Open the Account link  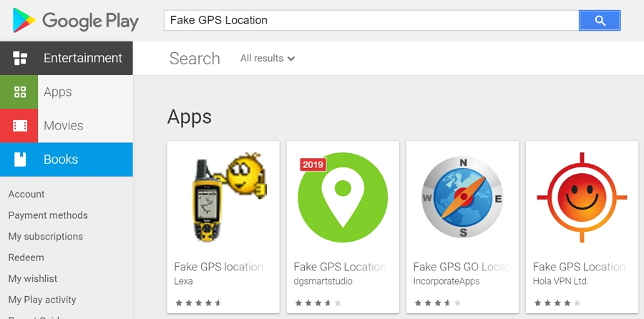pyautogui.click(x=26, y=194)
